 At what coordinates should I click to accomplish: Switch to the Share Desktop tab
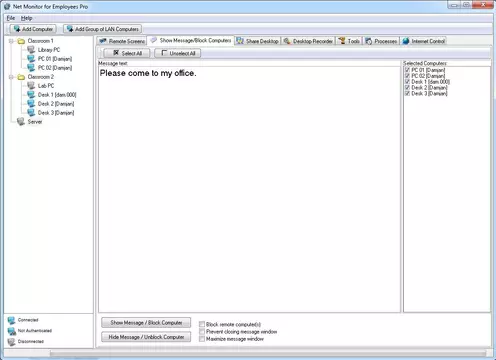[x=258, y=41]
